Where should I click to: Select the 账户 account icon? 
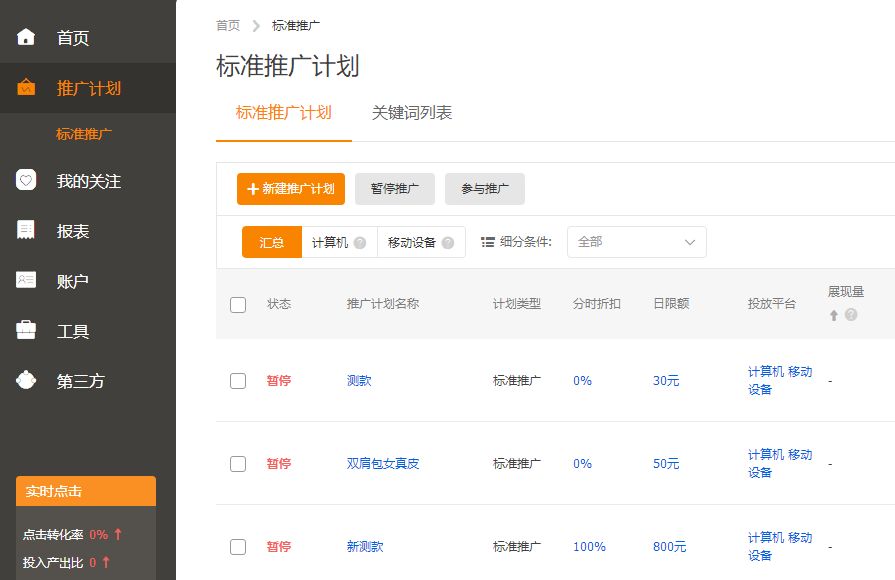[x=28, y=280]
